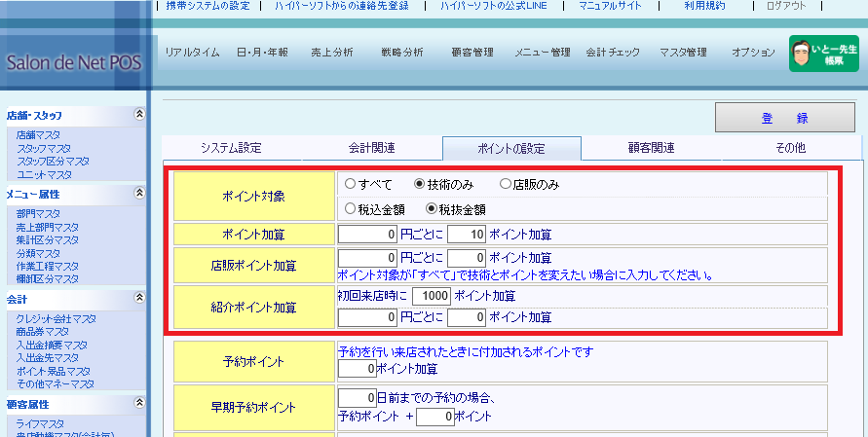Click the 予約ポイント points input field
The height and width of the screenshot is (437, 868).
point(358,369)
